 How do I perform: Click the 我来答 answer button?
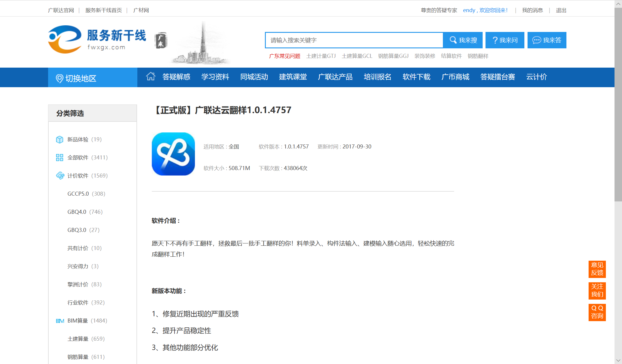(x=547, y=40)
